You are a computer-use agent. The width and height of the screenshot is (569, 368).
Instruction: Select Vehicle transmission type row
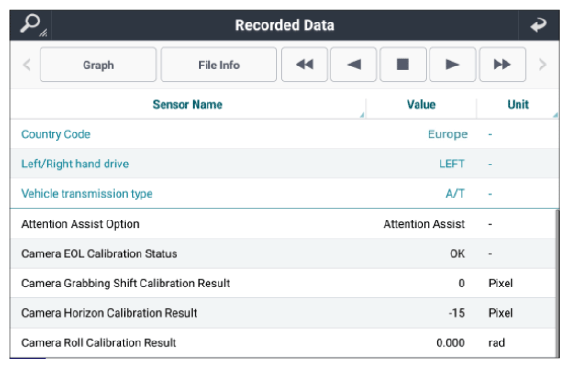click(284, 193)
